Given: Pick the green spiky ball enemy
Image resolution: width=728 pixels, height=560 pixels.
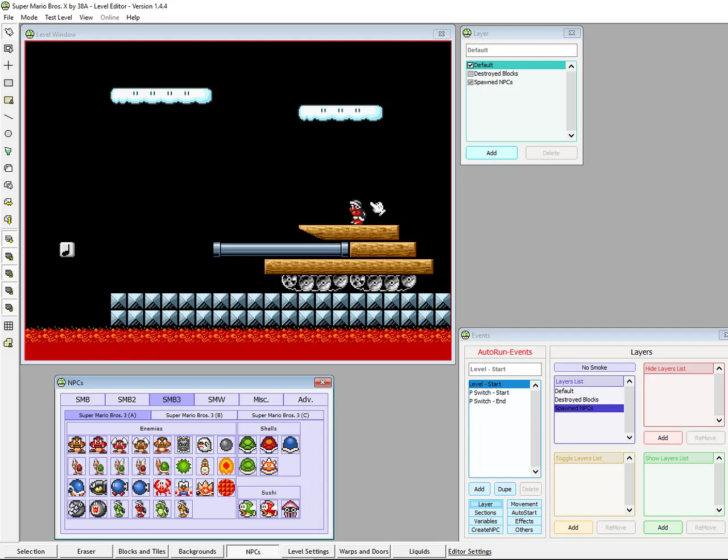Looking at the screenshot, I should click(x=184, y=466).
